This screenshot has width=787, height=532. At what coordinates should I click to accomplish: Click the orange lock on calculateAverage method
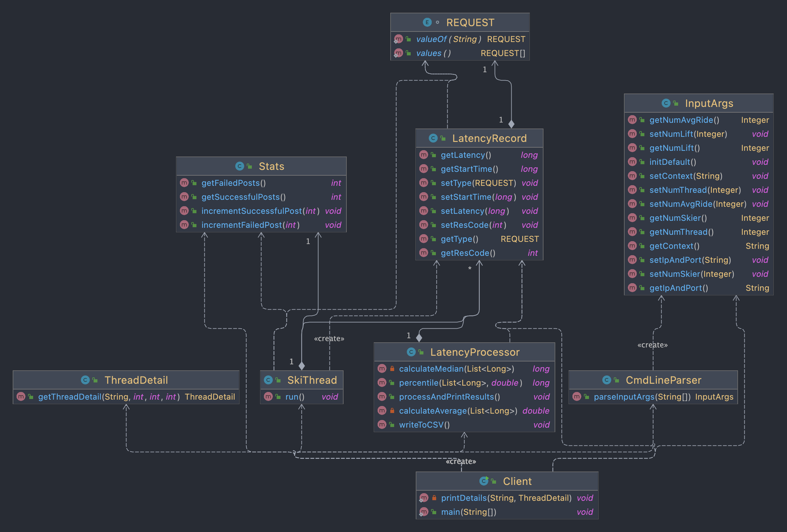[x=392, y=410]
